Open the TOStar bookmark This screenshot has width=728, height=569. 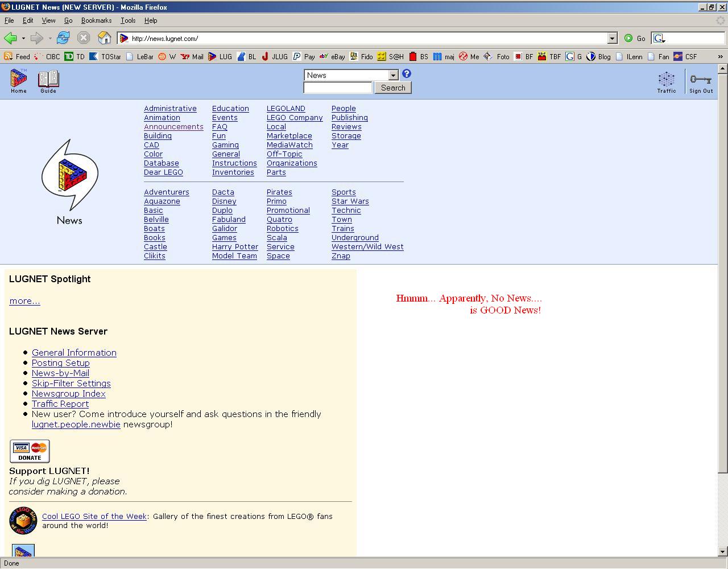(x=105, y=56)
